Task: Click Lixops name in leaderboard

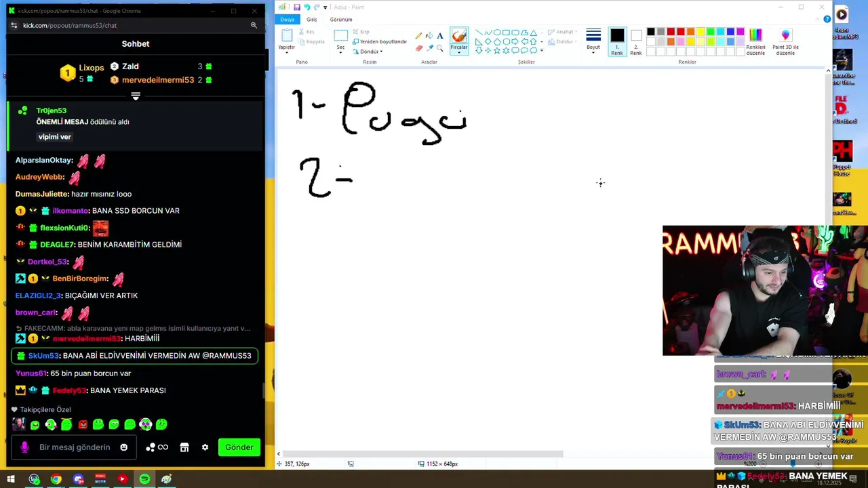Action: (x=92, y=68)
